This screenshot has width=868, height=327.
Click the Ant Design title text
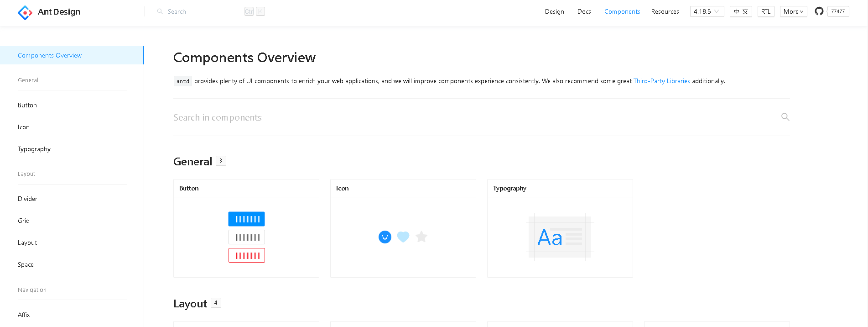pyautogui.click(x=59, y=12)
